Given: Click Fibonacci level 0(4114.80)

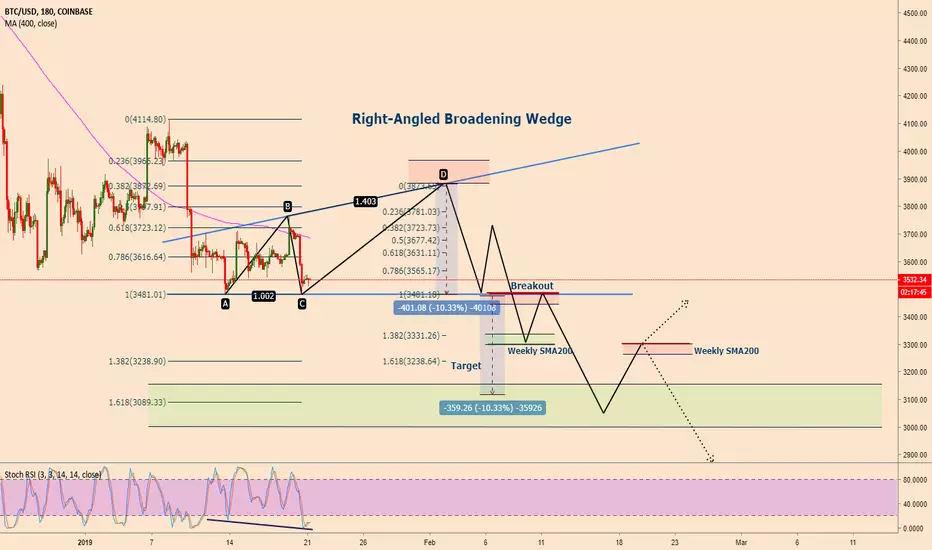Looking at the screenshot, I should [x=145, y=120].
